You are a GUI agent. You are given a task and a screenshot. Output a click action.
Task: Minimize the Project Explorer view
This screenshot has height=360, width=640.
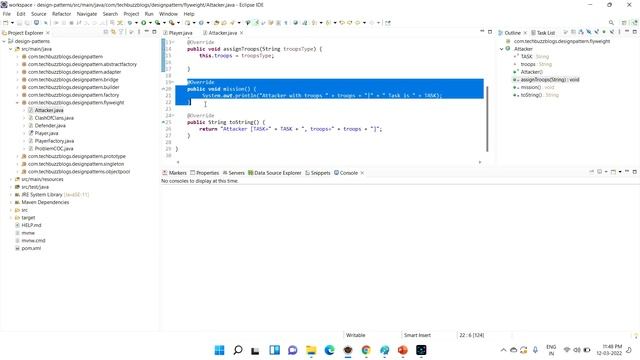tap(146, 31)
